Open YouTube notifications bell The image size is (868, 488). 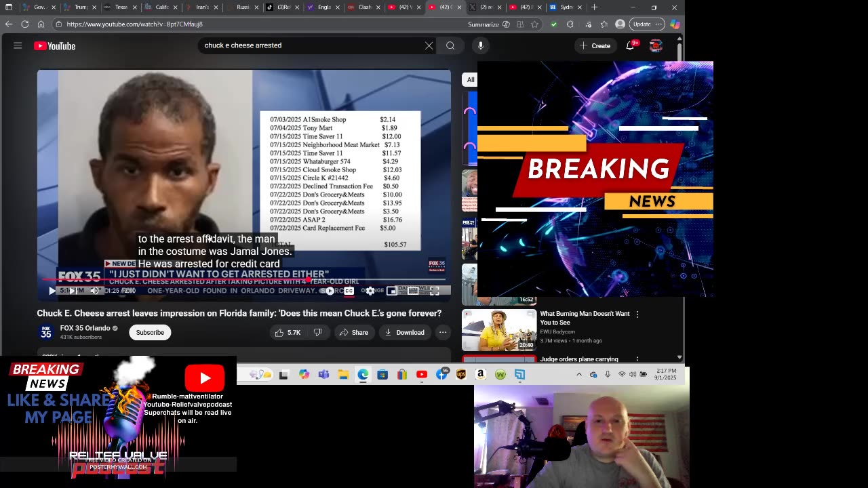coord(630,45)
